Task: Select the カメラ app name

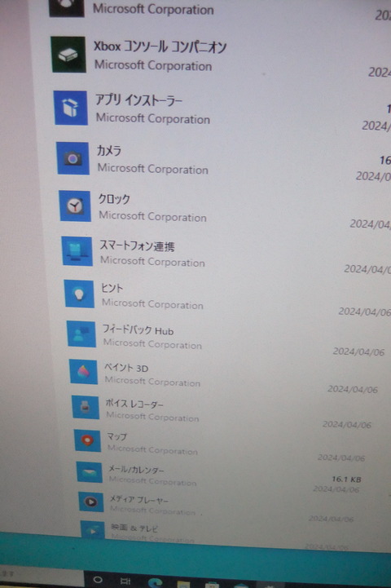Action: point(109,151)
